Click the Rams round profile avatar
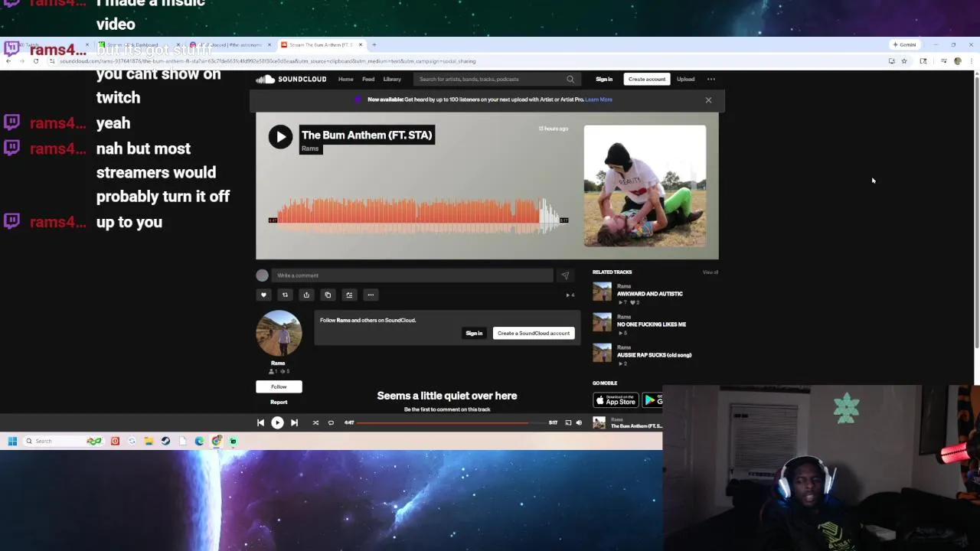The image size is (980, 551). [x=279, y=334]
